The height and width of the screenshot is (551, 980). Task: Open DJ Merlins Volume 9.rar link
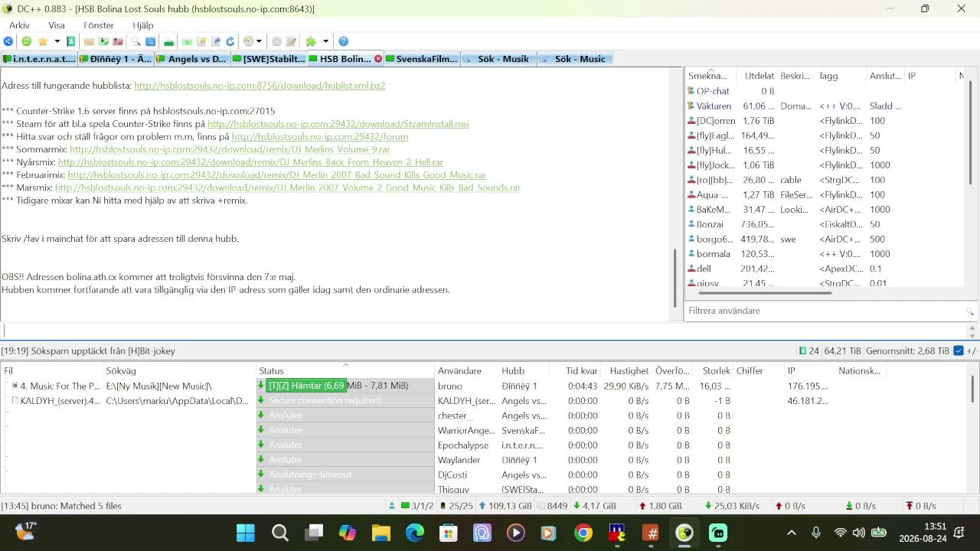[230, 149]
